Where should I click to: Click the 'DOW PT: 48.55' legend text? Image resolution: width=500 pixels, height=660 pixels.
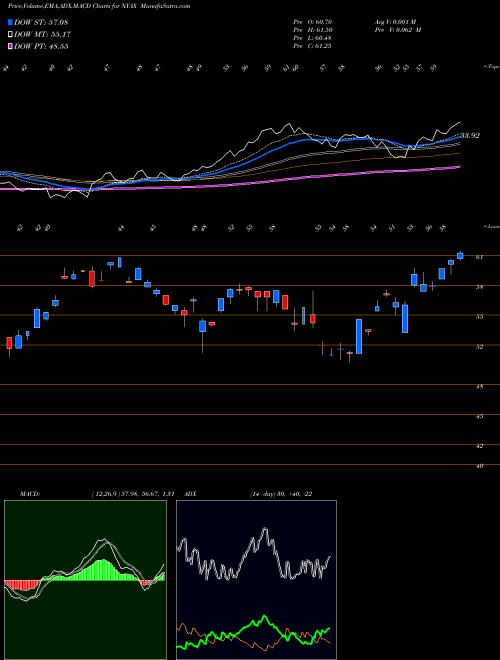point(41,47)
